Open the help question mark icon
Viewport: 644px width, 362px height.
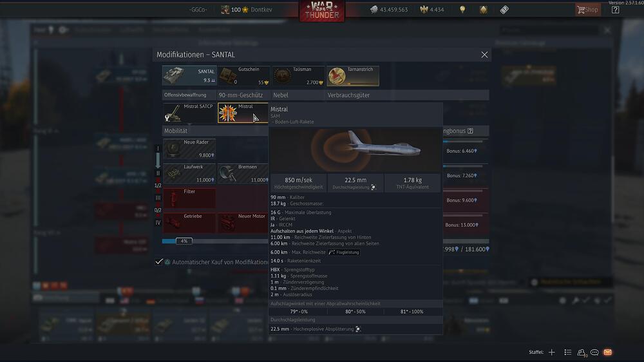(615, 10)
